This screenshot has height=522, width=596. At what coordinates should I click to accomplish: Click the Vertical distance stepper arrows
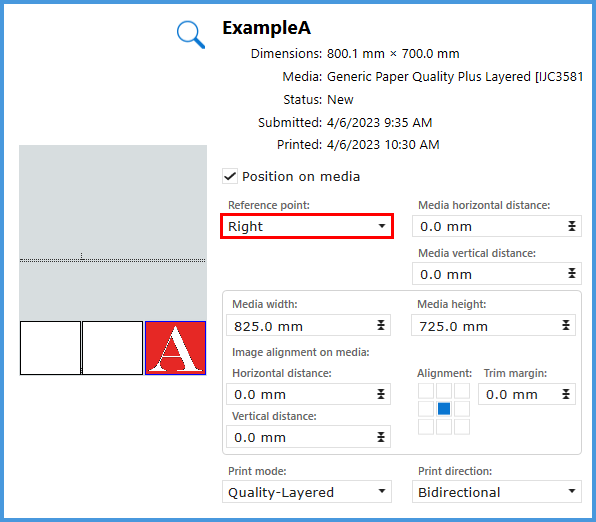coord(381,437)
